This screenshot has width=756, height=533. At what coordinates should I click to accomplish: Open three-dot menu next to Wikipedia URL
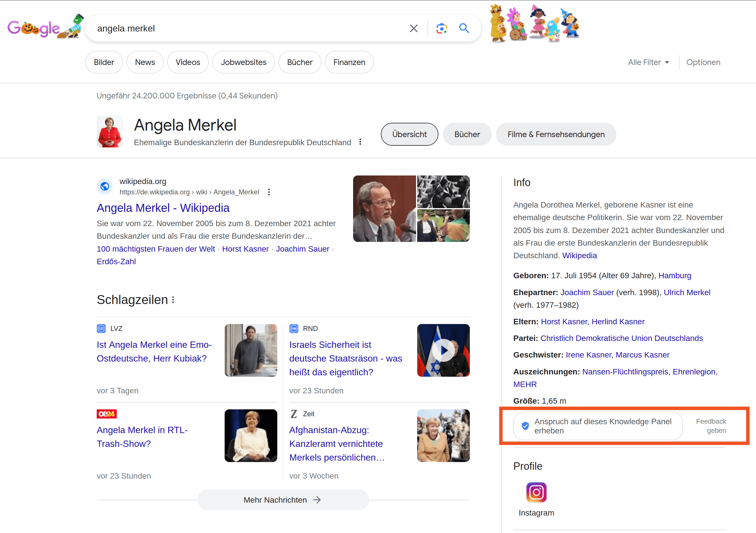(x=269, y=192)
